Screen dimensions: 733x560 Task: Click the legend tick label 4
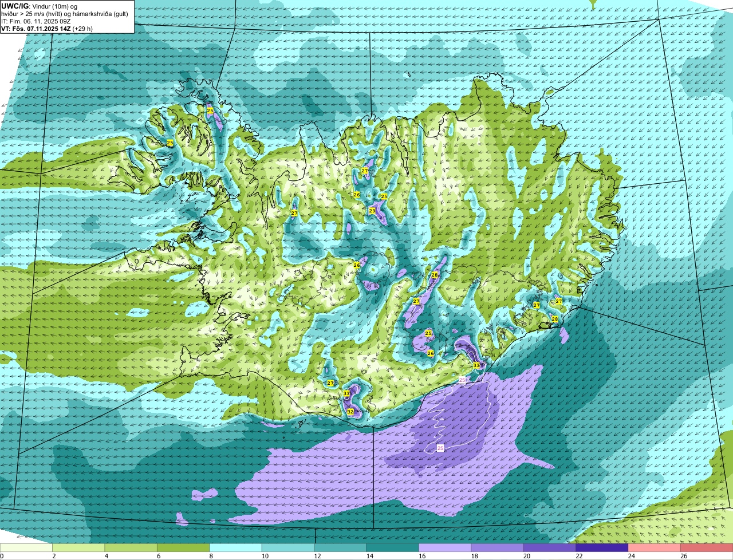pyautogui.click(x=107, y=556)
